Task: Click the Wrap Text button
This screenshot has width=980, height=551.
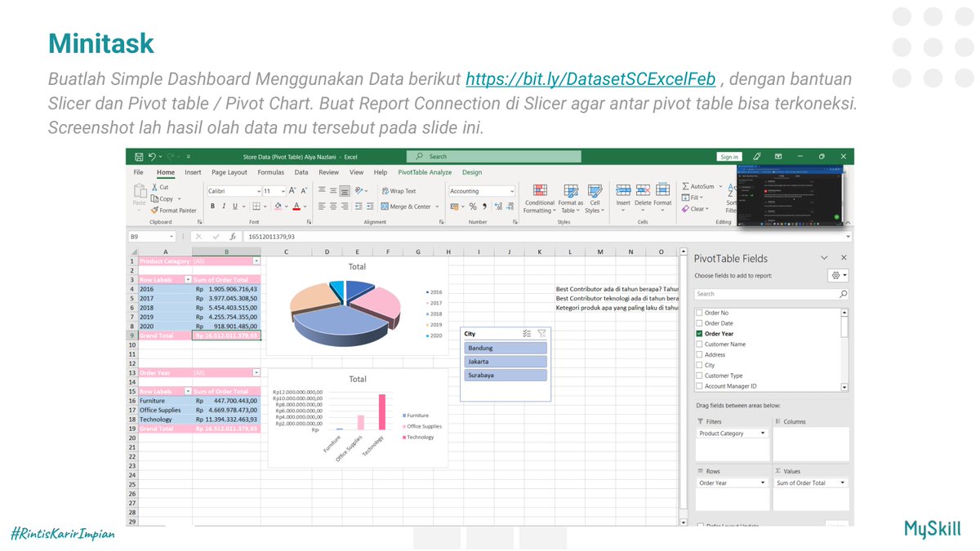Action: [x=399, y=191]
